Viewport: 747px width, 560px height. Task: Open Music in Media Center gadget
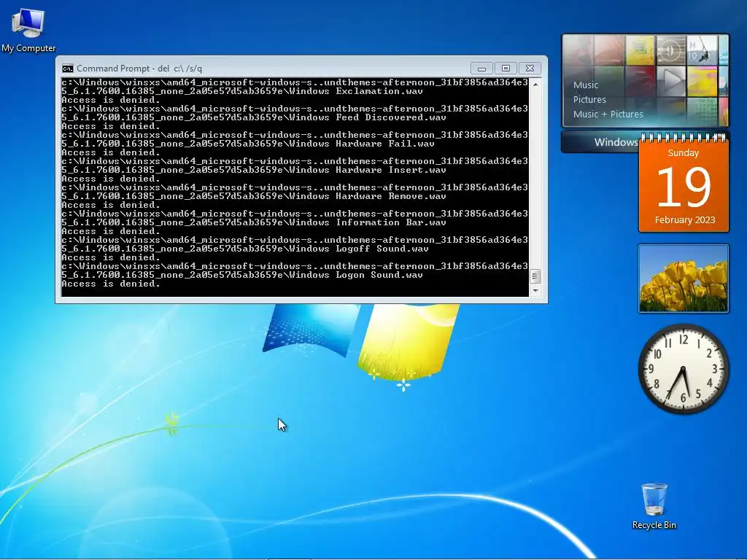tap(586, 85)
